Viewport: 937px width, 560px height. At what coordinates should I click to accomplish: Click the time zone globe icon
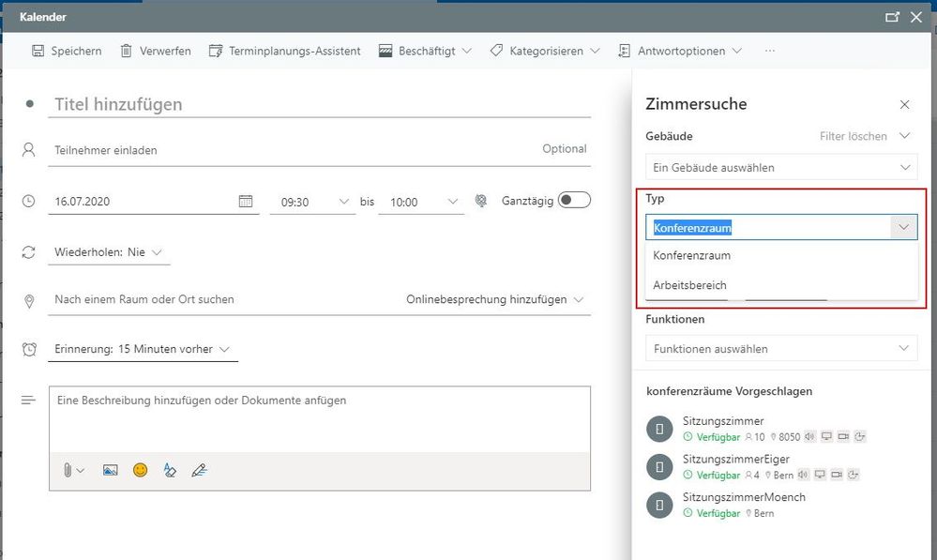[x=481, y=201]
